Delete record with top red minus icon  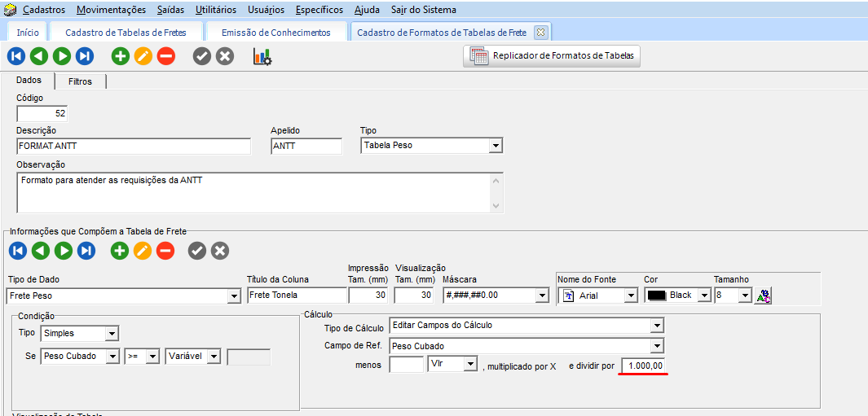[166, 56]
